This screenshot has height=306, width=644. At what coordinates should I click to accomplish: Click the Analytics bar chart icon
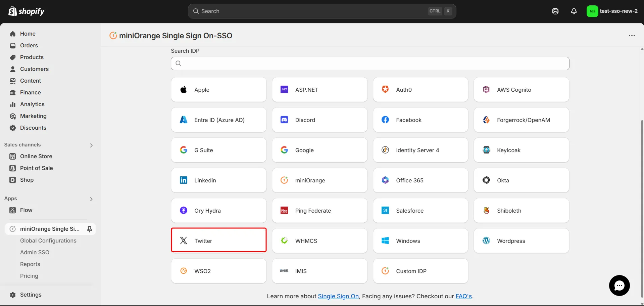click(x=13, y=104)
